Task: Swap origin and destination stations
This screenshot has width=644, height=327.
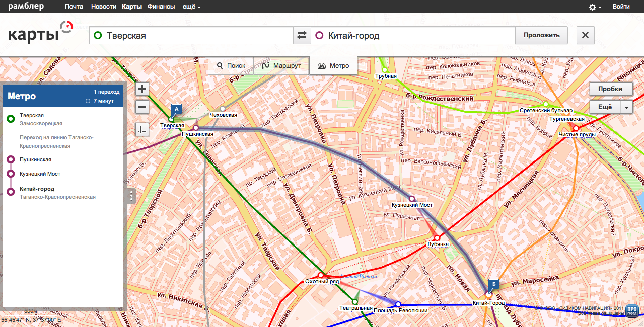Action: [302, 35]
